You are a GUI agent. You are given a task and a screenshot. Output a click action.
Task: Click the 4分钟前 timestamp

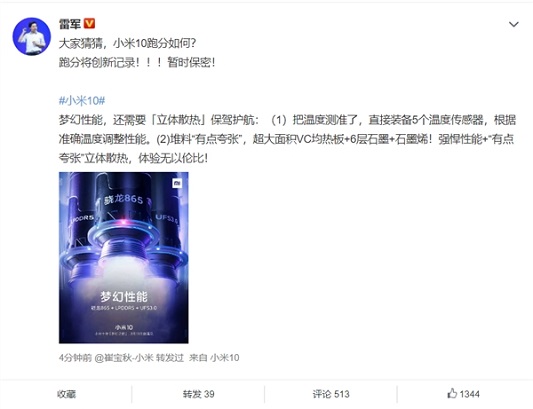75,358
